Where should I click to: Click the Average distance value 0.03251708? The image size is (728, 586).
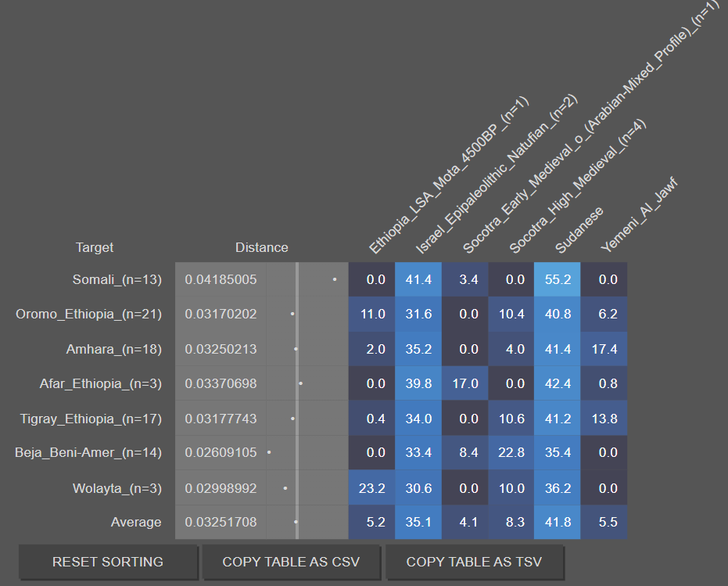tap(221, 522)
